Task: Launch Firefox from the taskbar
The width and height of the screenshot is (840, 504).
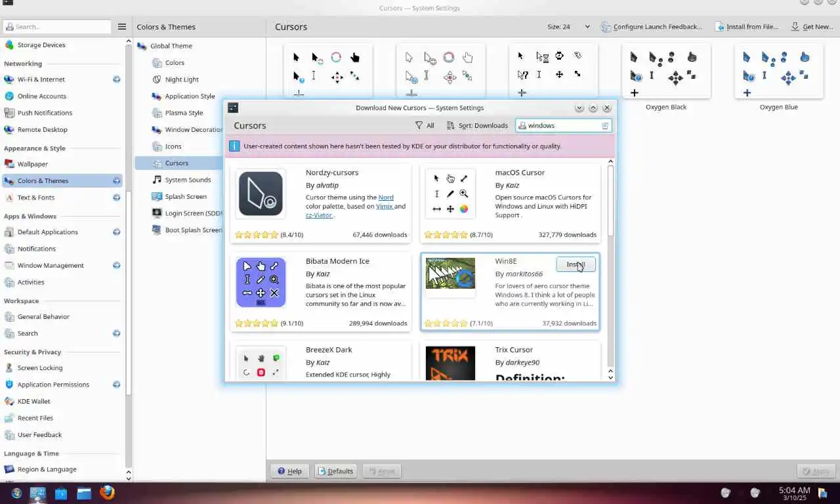Action: (107, 492)
